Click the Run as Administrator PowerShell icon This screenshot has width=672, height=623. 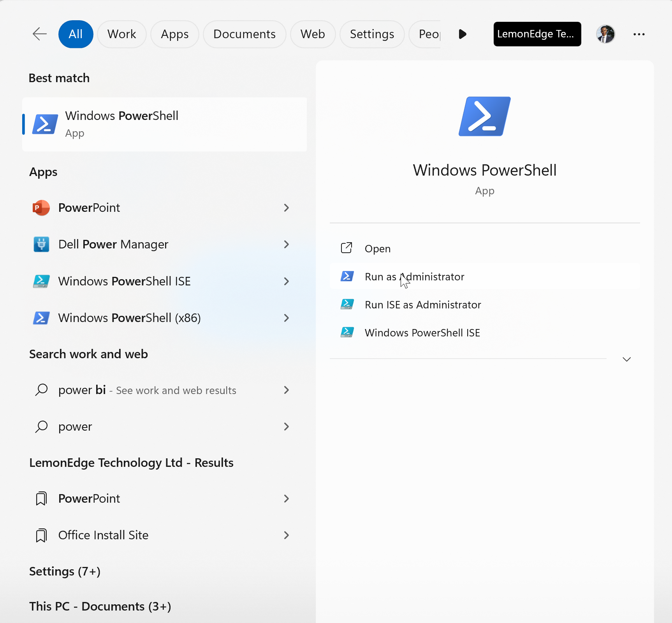(x=347, y=276)
